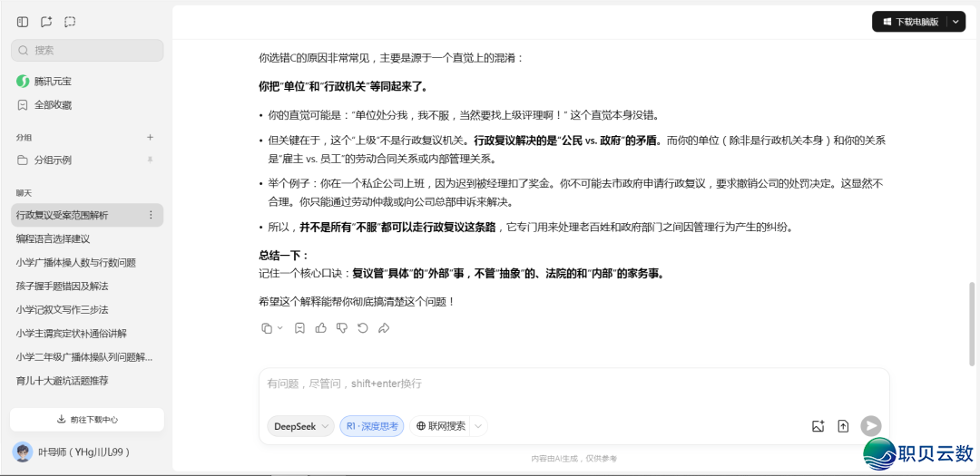
Task: Add a new group with plus icon
Action: click(150, 138)
